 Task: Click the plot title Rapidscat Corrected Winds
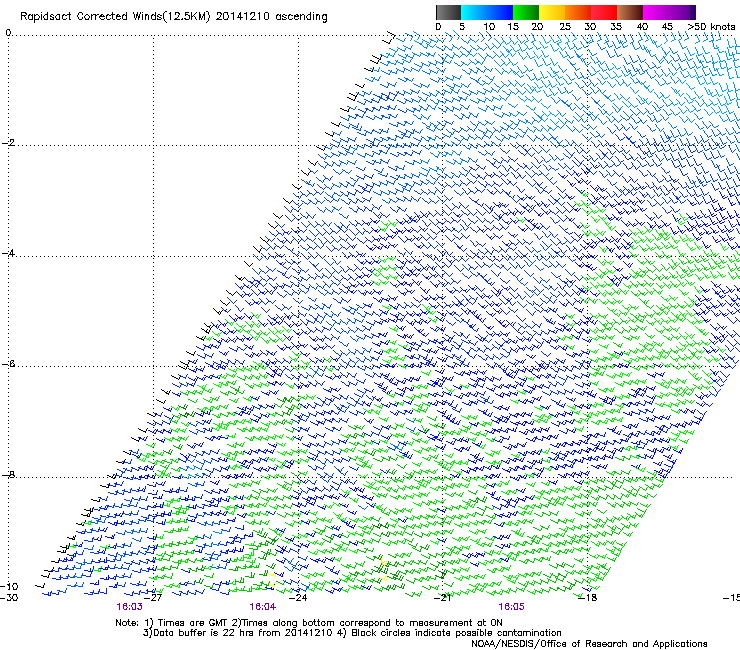pos(174,17)
